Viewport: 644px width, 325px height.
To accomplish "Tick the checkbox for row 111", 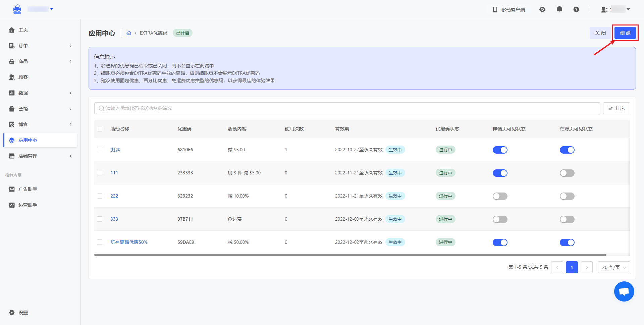I will coord(100,173).
